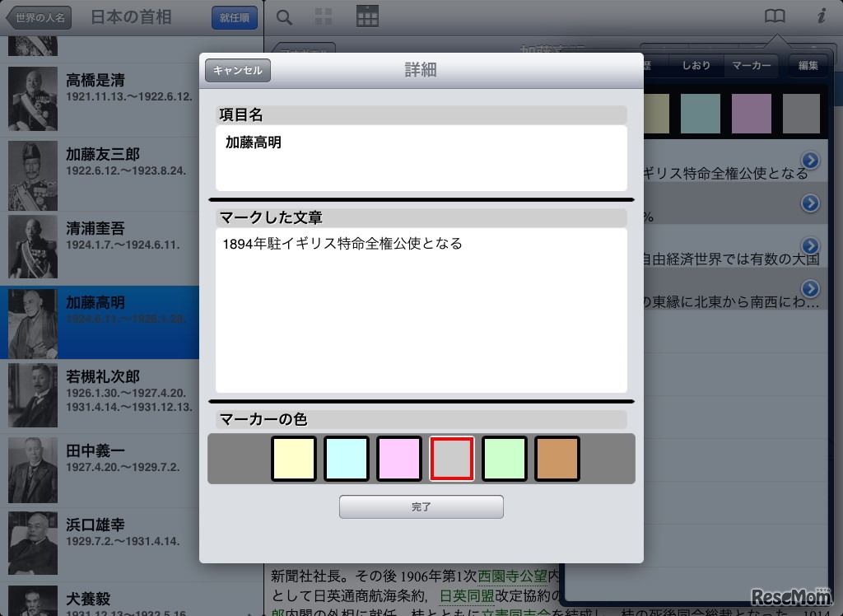Open the 日英同盟 article link

pos(467,596)
